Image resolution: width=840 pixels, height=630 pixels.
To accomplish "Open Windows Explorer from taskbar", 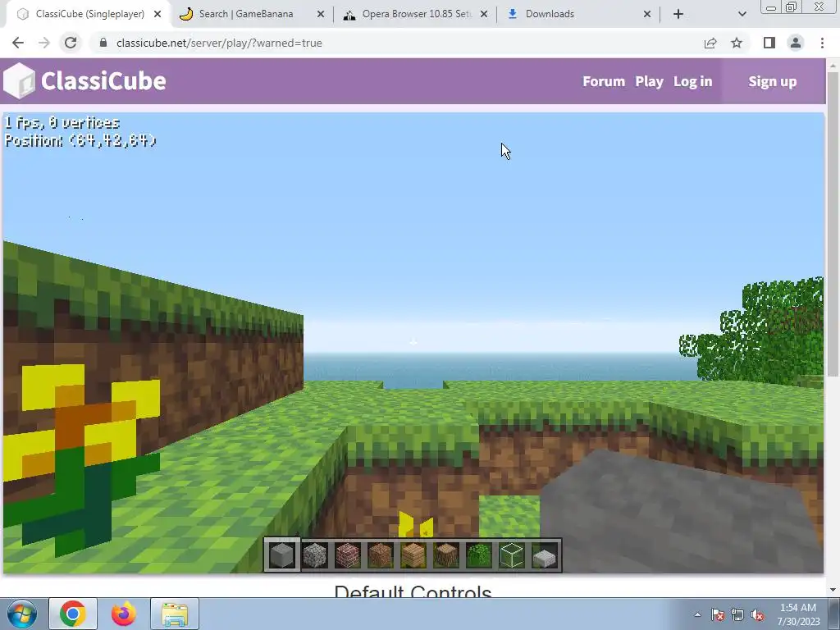I will pyautogui.click(x=175, y=614).
